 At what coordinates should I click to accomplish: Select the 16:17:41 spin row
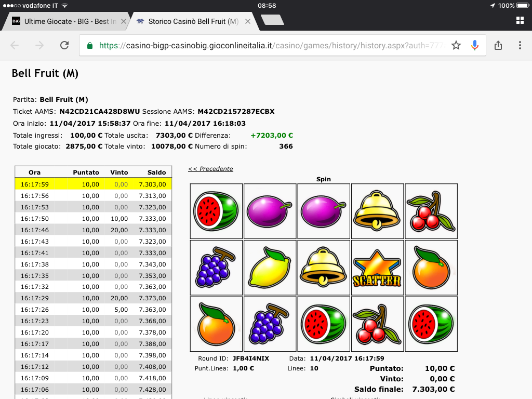(94, 253)
